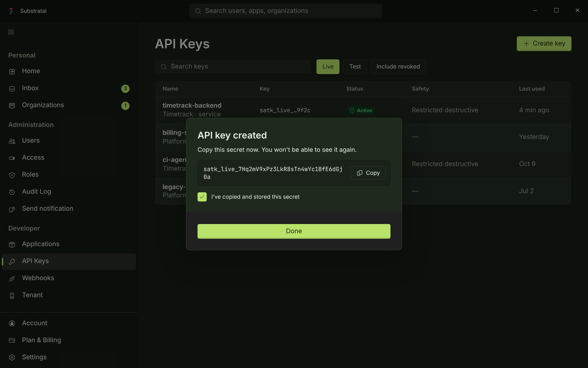Click the Oct 9 last-used cell
Image resolution: width=588 pixels, height=368 pixels.
[527, 164]
